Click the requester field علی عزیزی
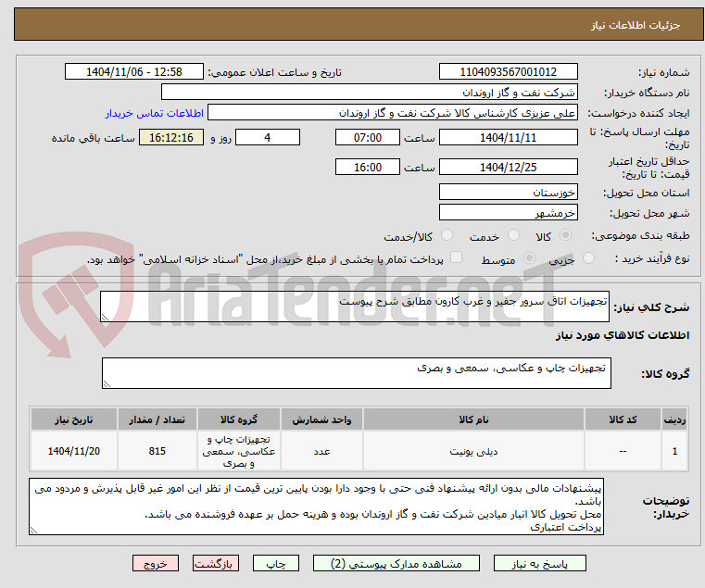The image size is (705, 588). tap(393, 112)
